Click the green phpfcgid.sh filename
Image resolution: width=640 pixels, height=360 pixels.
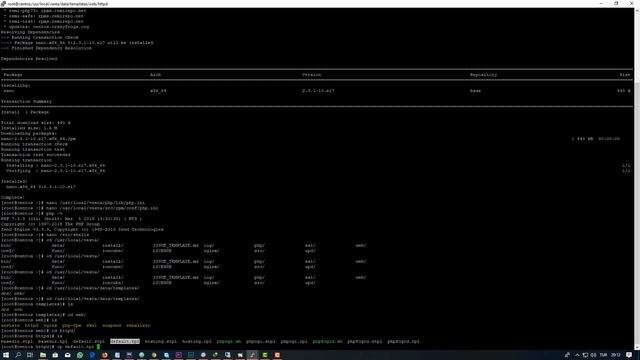coord(328,341)
